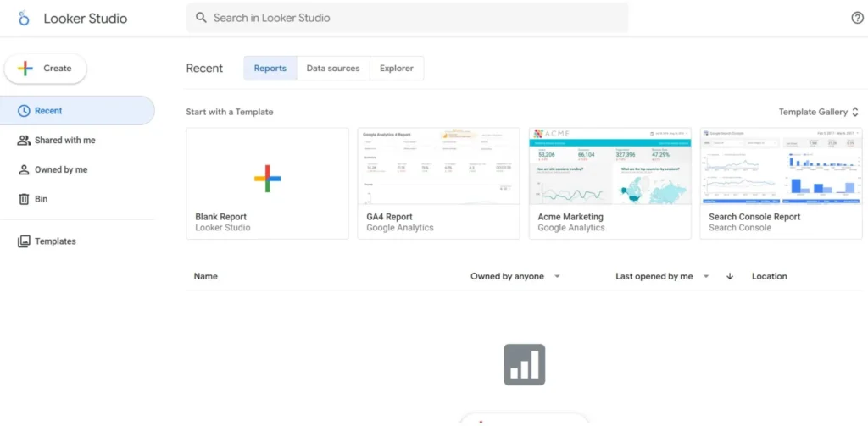Viewport: 868px width, 426px height.
Task: Toggle sort direction arrow beside Last opened
Action: coord(729,277)
